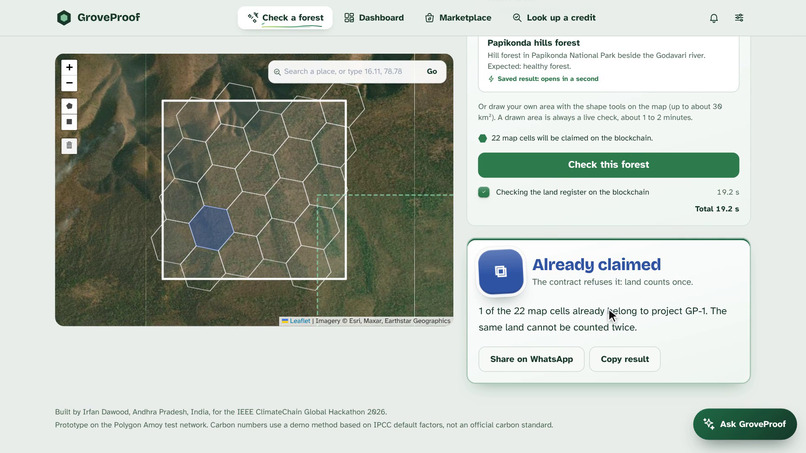Click 'Prototype on the Polygon Amoy' footer line
The image size is (806, 453).
tap(304, 425)
